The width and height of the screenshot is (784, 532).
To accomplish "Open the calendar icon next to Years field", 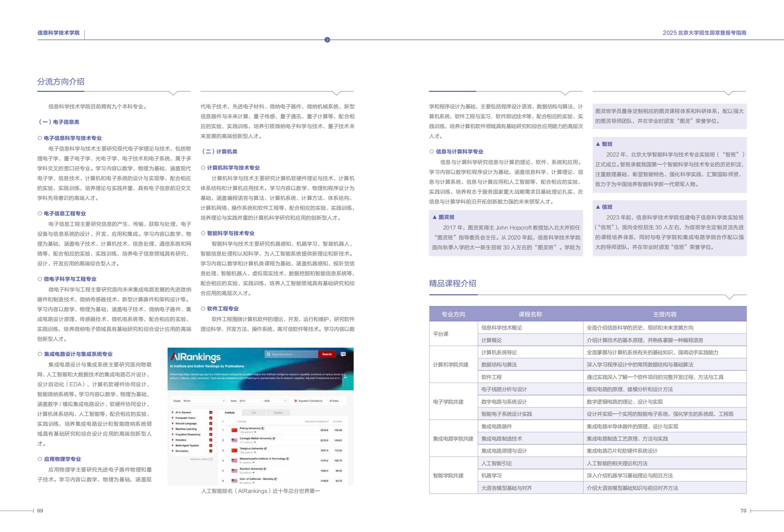I will pos(285,401).
